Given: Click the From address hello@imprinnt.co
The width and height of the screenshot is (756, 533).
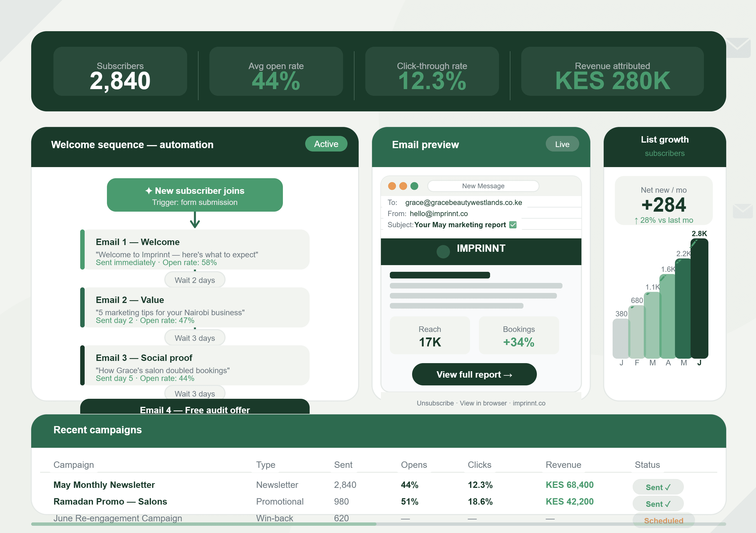Looking at the screenshot, I should click(439, 214).
